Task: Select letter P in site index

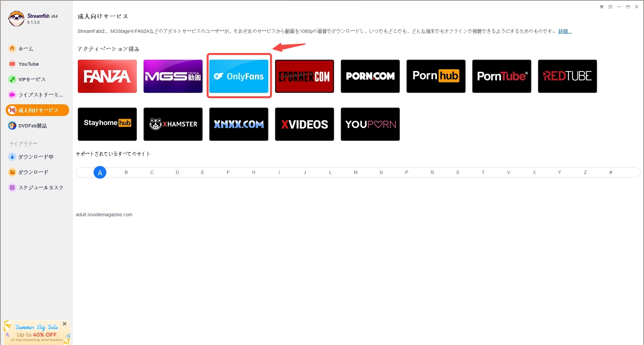Action: [x=407, y=172]
